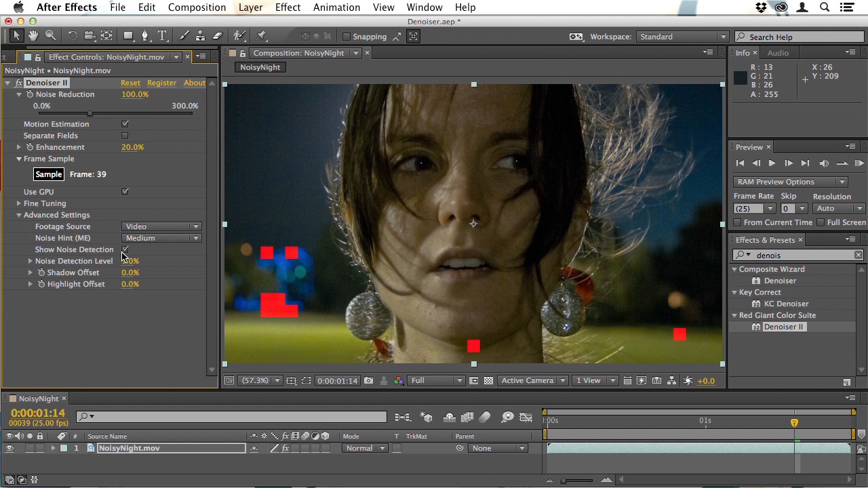This screenshot has width=868, height=488.
Task: Open the Footage Source dropdown
Action: coord(161,226)
